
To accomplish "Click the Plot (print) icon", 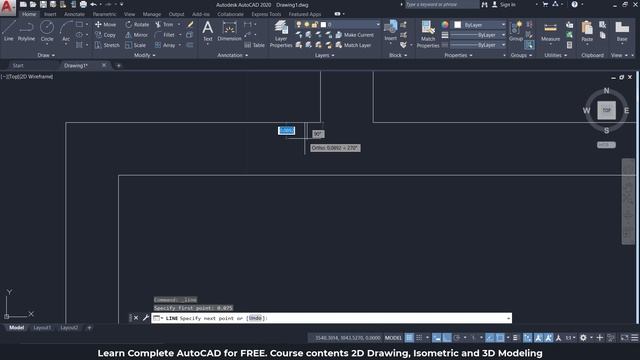I will coord(83,4).
